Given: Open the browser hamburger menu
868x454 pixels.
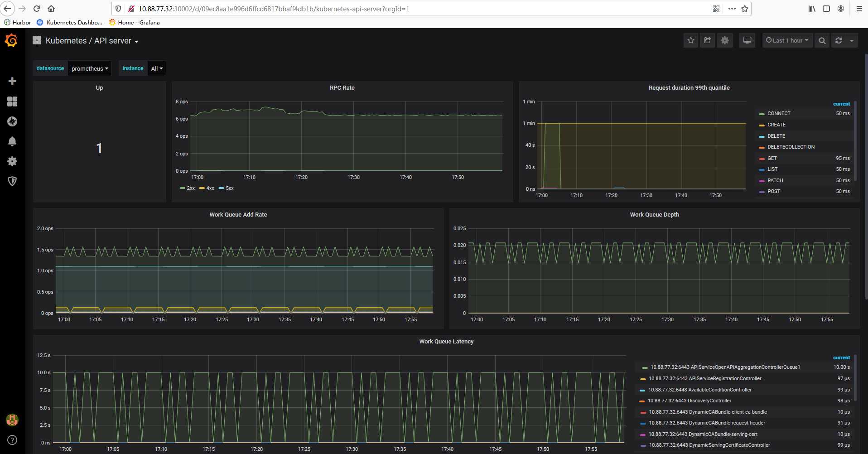Looking at the screenshot, I should coord(859,9).
